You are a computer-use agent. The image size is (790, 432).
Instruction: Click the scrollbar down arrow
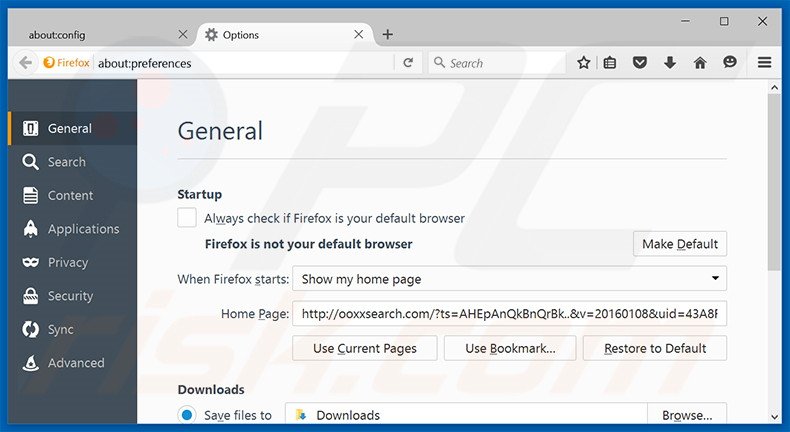(x=774, y=417)
